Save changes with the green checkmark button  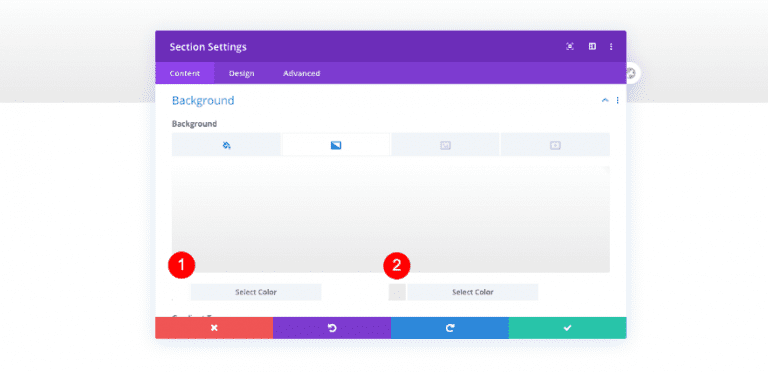click(x=568, y=328)
